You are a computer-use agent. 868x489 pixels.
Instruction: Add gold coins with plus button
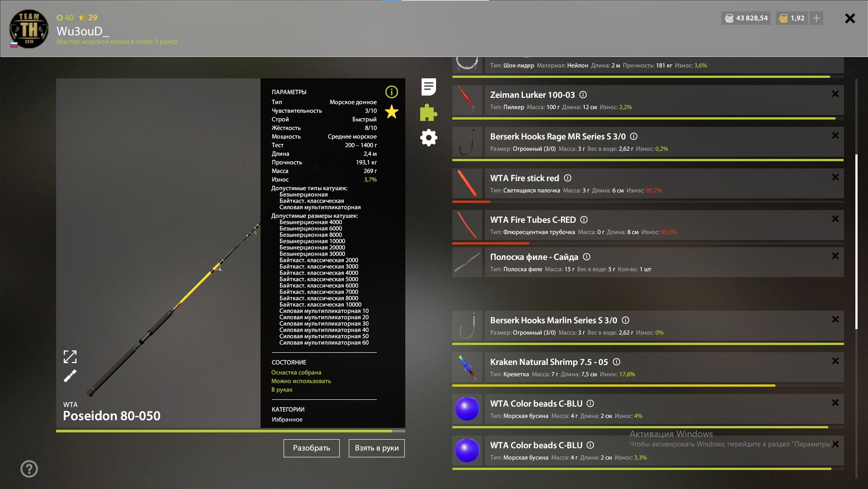click(816, 18)
